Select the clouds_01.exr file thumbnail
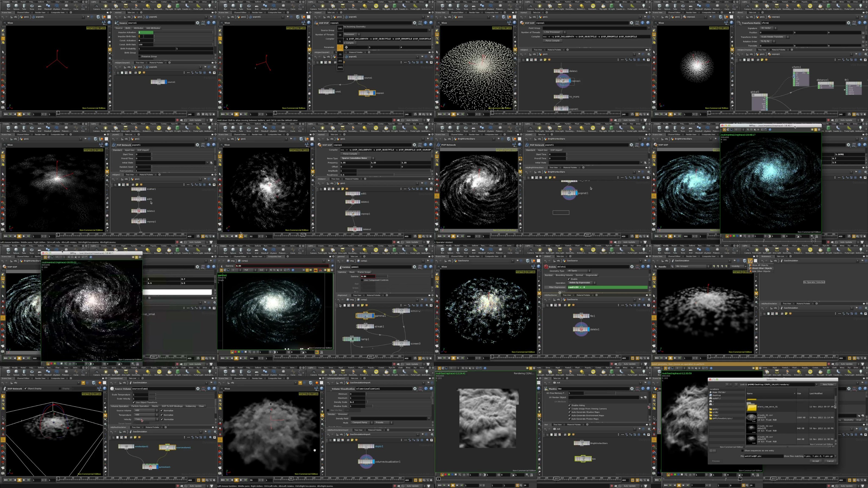Screen dimensions: 868x488 click(751, 418)
